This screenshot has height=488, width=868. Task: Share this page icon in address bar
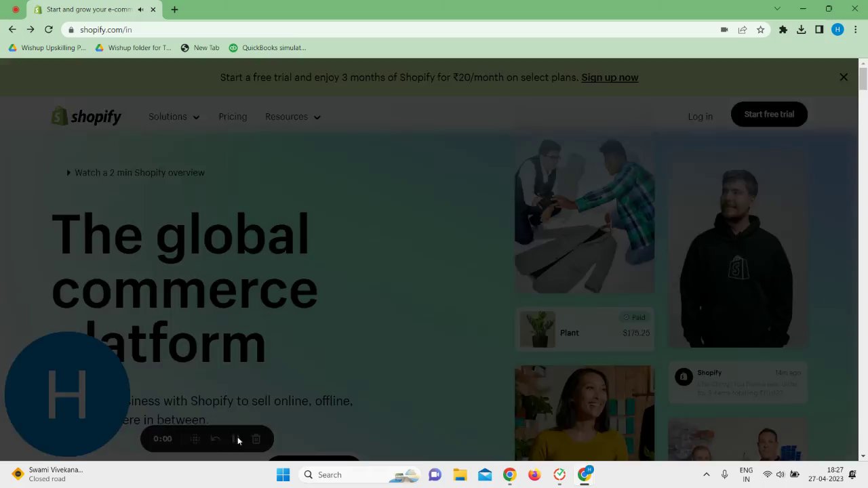(x=743, y=30)
